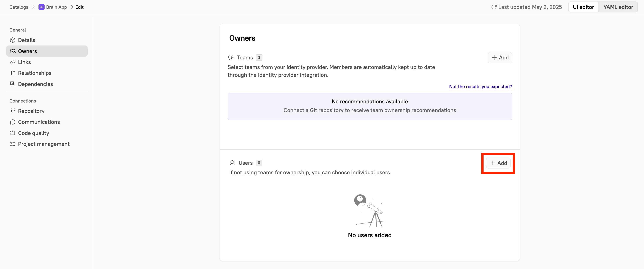Viewport: 644px width, 269px height.
Task: Click the Communications chat bubble icon
Action: click(x=12, y=122)
